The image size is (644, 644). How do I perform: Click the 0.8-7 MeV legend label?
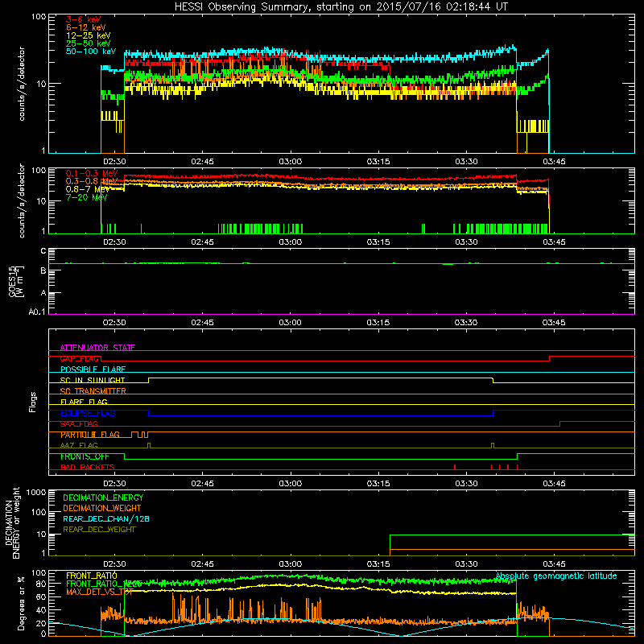point(88,189)
